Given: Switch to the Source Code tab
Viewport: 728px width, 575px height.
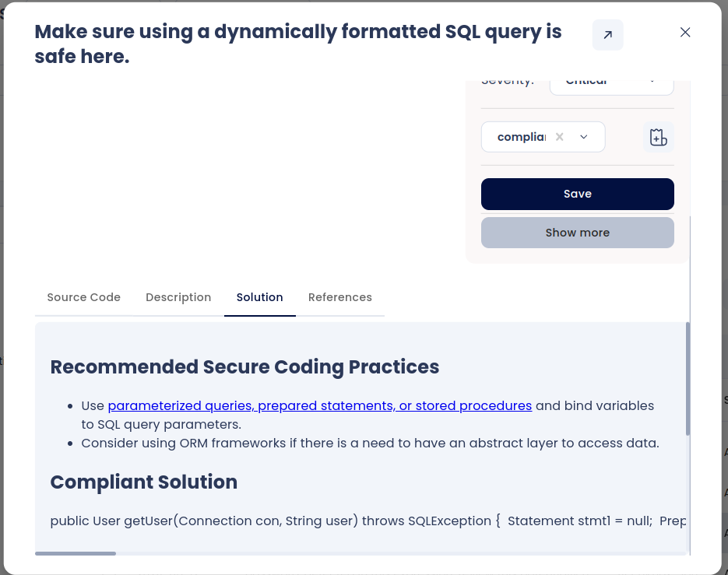Looking at the screenshot, I should [x=83, y=297].
